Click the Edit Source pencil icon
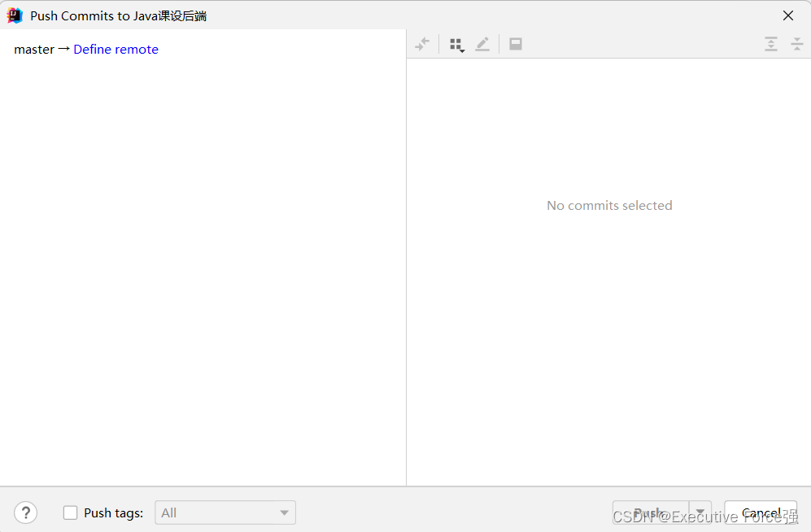 point(482,44)
